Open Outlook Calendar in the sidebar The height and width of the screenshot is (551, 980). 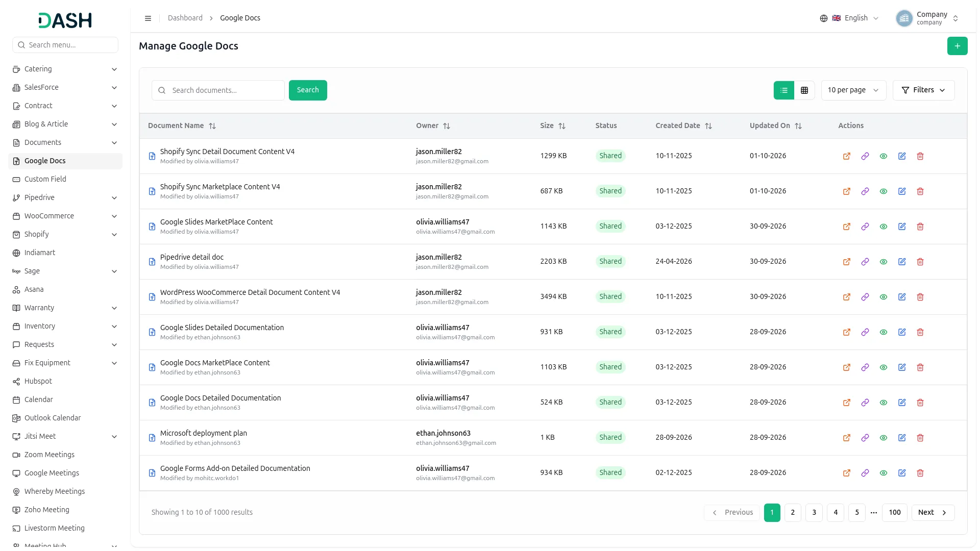point(65,418)
